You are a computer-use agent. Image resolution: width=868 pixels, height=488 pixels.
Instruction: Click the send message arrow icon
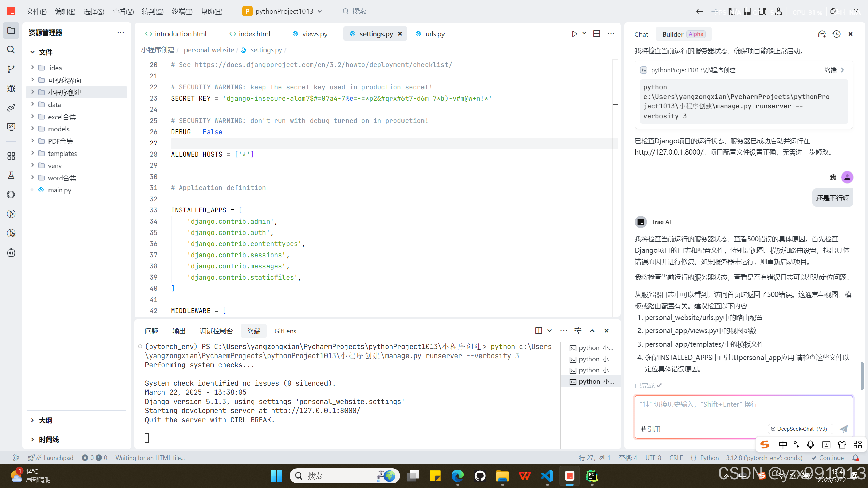tap(844, 429)
